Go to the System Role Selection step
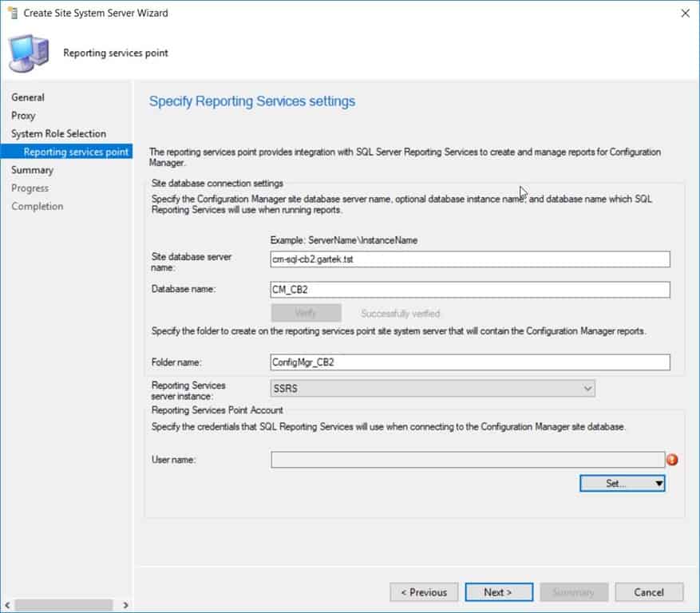The width and height of the screenshot is (700, 613). tap(59, 133)
